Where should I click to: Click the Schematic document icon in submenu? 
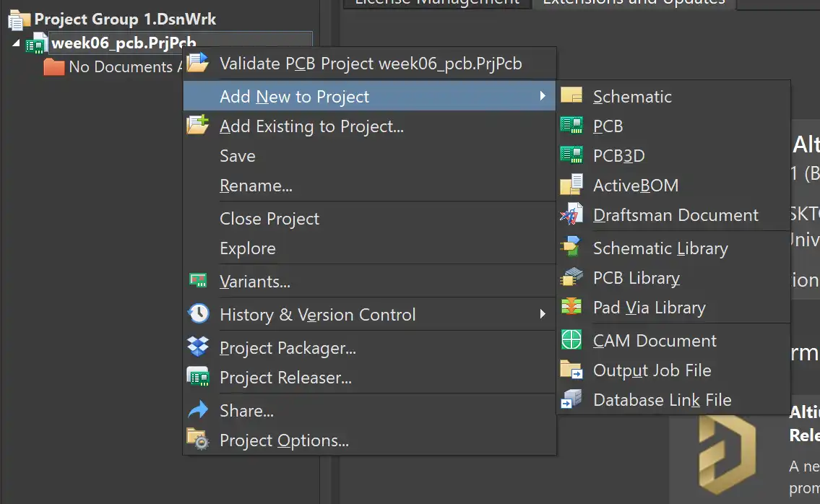pos(571,96)
